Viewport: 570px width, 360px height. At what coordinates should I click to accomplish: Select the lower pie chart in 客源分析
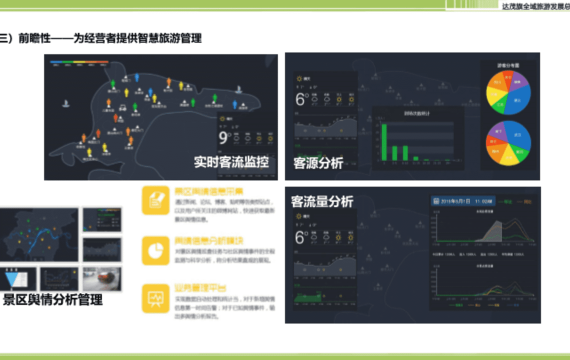coord(508,143)
